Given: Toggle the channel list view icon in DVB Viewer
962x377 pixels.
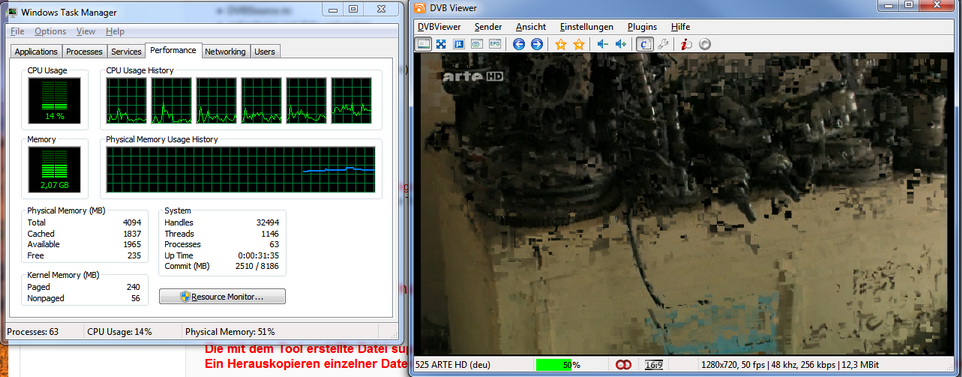Looking at the screenshot, I should click(x=423, y=44).
